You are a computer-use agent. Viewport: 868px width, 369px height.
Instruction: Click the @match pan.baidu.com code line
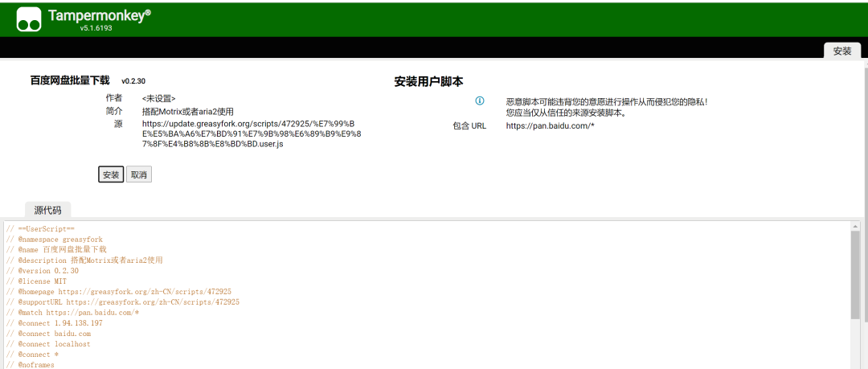pos(72,313)
